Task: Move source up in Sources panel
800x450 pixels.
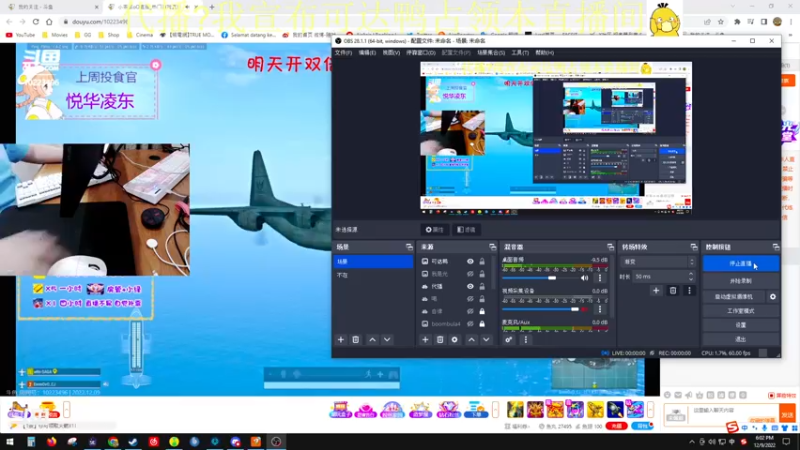Action: [x=471, y=340]
